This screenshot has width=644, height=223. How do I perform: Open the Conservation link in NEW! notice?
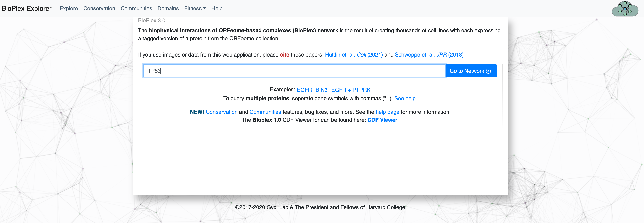(x=221, y=112)
